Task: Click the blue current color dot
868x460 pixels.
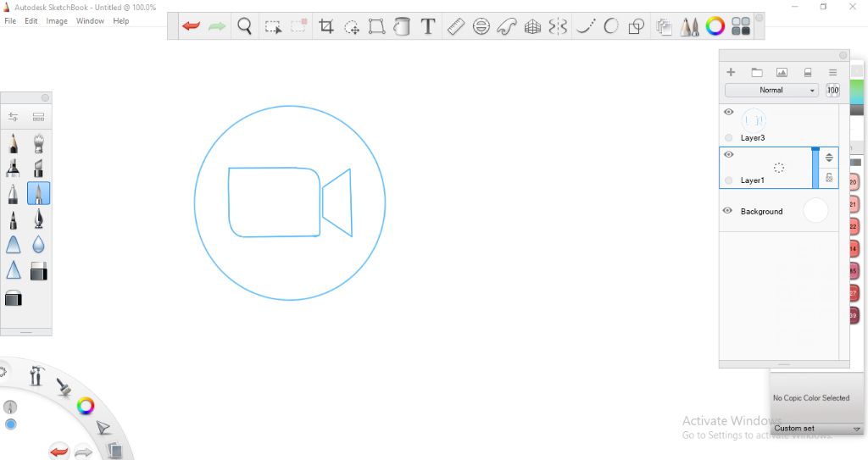Action: pyautogui.click(x=10, y=424)
